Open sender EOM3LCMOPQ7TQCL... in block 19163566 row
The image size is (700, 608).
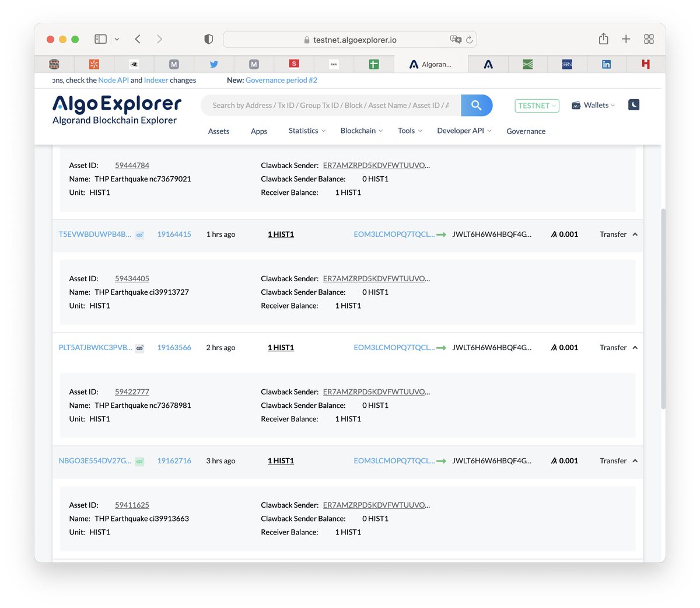(x=394, y=347)
